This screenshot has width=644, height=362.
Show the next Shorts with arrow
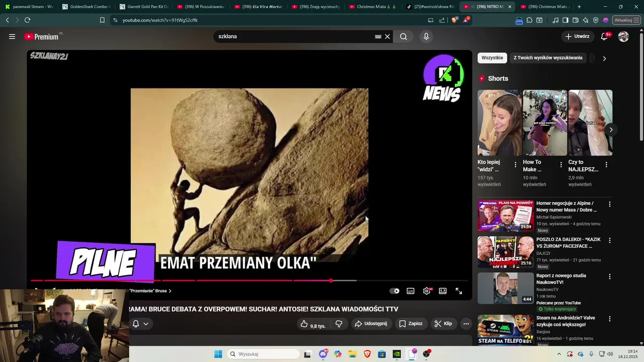pos(611,130)
